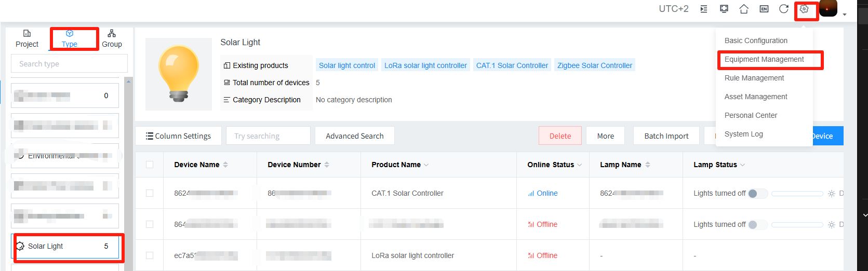Click the brightness icon in first device row
868x271 pixels.
pyautogui.click(x=831, y=194)
